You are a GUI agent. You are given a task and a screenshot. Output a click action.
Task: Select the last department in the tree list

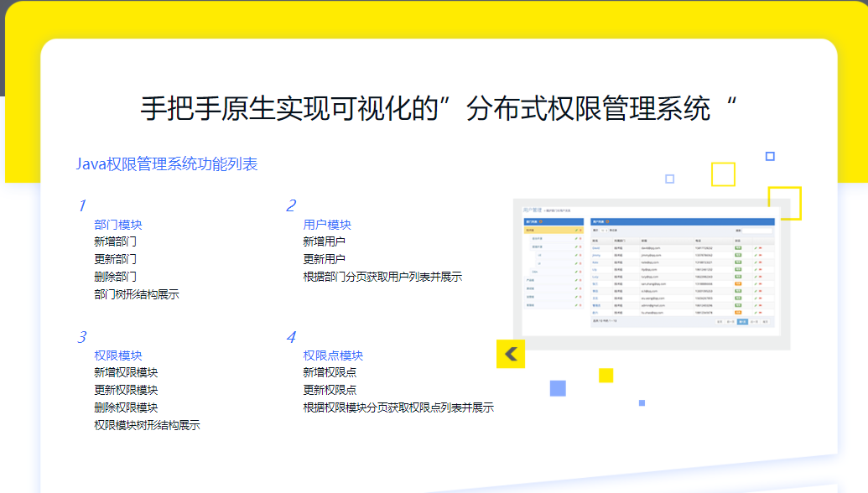point(530,305)
